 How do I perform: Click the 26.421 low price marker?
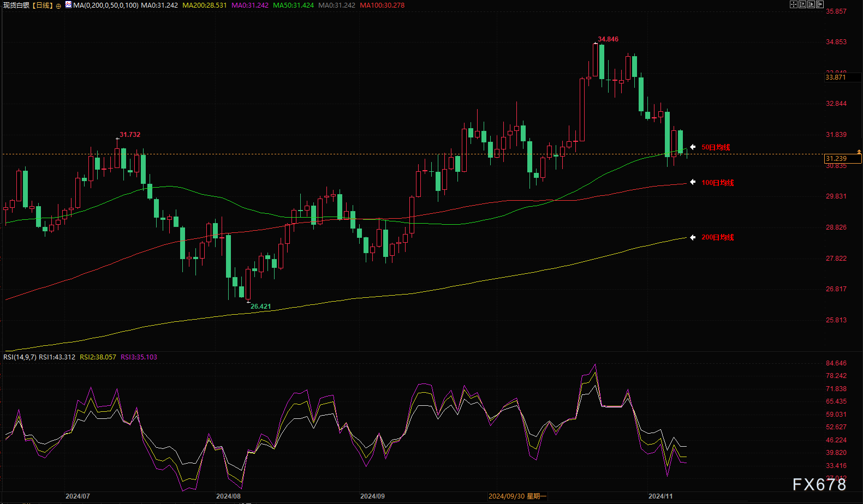(260, 307)
